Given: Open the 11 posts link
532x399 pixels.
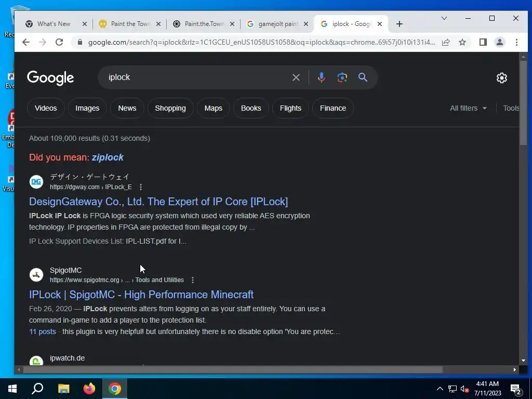Looking at the screenshot, I should 43,331.
